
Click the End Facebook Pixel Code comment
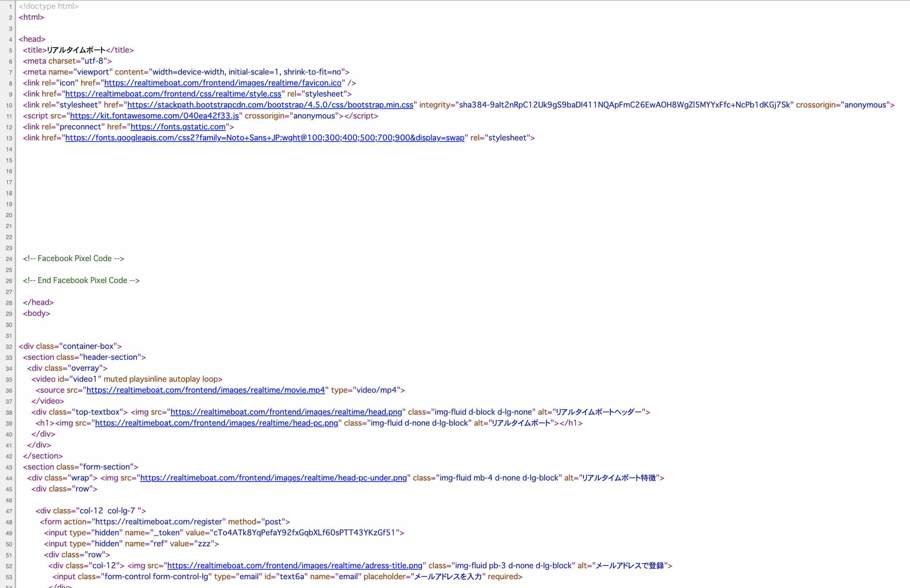[81, 280]
